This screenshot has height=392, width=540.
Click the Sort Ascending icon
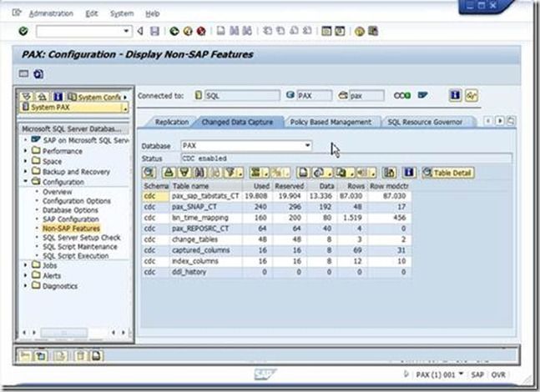(169, 173)
